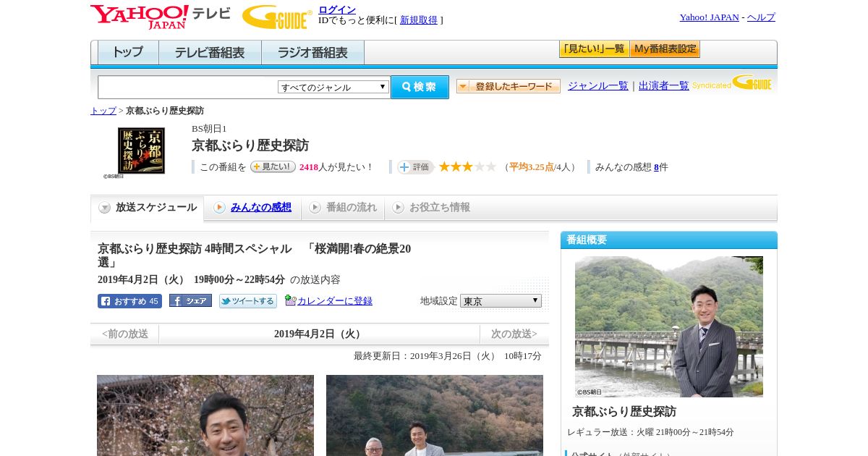Click the 平均3.25点 average score text

pyautogui.click(x=532, y=167)
